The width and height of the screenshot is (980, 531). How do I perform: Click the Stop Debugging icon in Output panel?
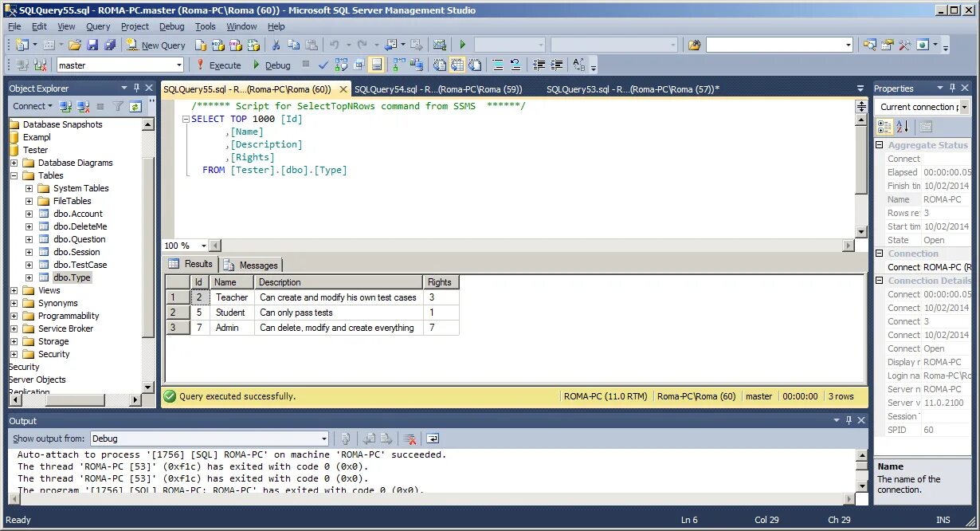click(x=409, y=439)
